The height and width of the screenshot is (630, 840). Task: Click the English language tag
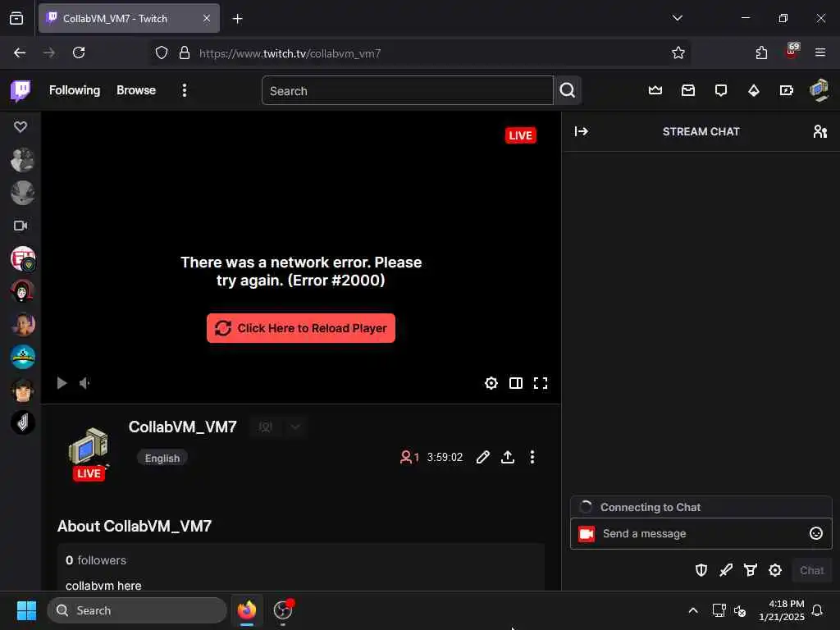162,458
